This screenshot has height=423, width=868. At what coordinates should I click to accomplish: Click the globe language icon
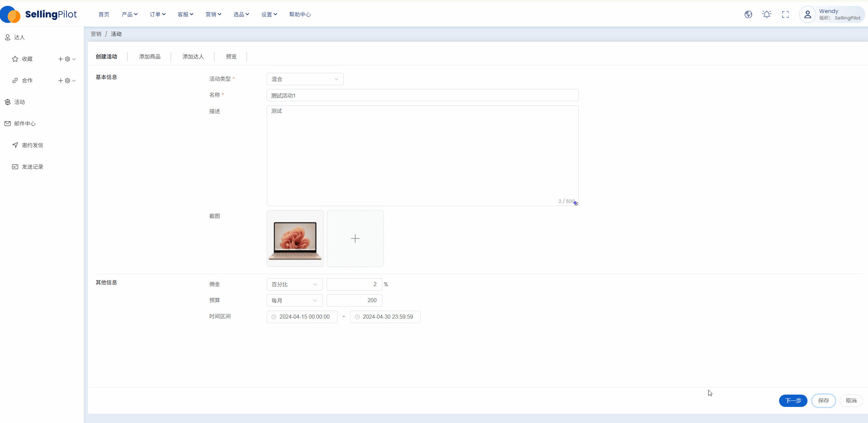(748, 14)
